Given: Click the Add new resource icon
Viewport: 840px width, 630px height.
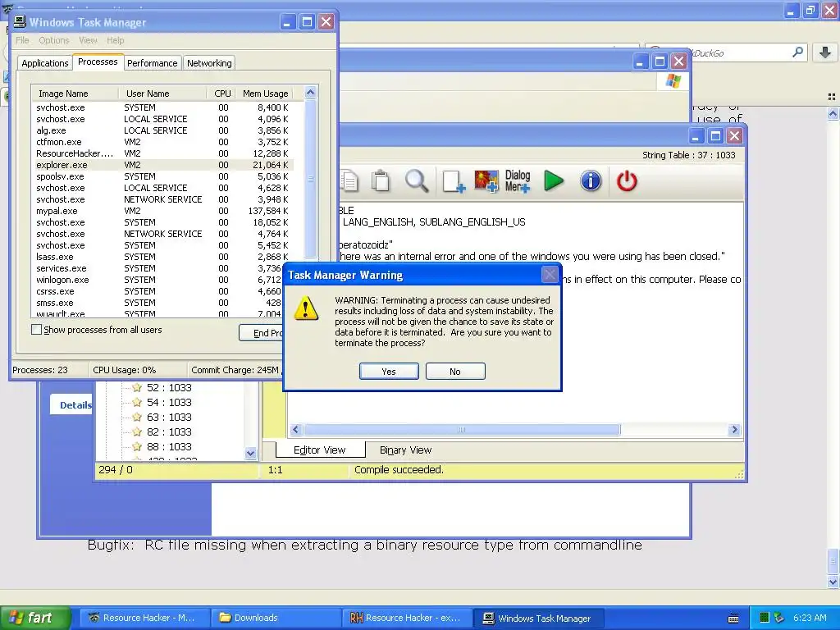Looking at the screenshot, I should click(x=454, y=181).
